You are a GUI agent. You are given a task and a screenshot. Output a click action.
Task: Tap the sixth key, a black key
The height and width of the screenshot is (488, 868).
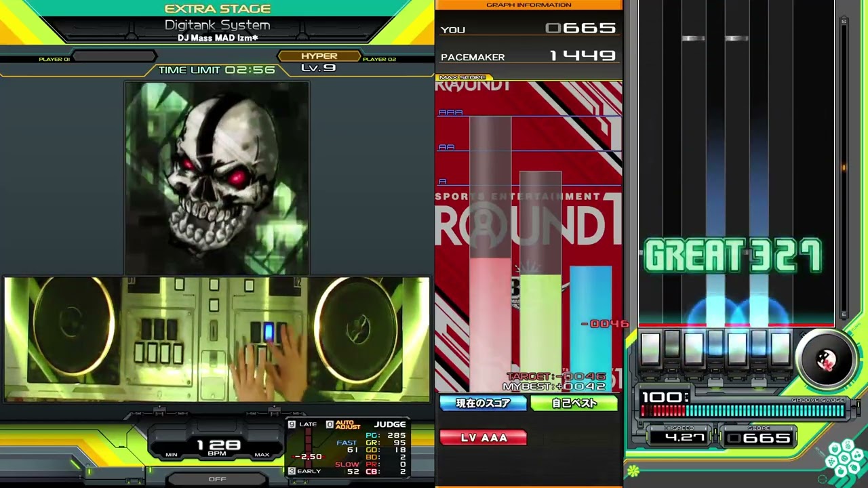[759, 346]
